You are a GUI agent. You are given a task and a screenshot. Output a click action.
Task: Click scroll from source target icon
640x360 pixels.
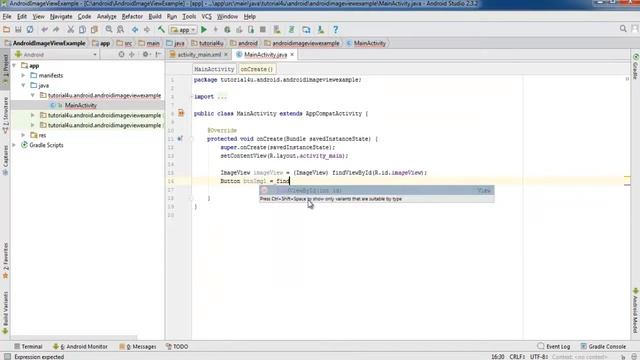click(121, 54)
